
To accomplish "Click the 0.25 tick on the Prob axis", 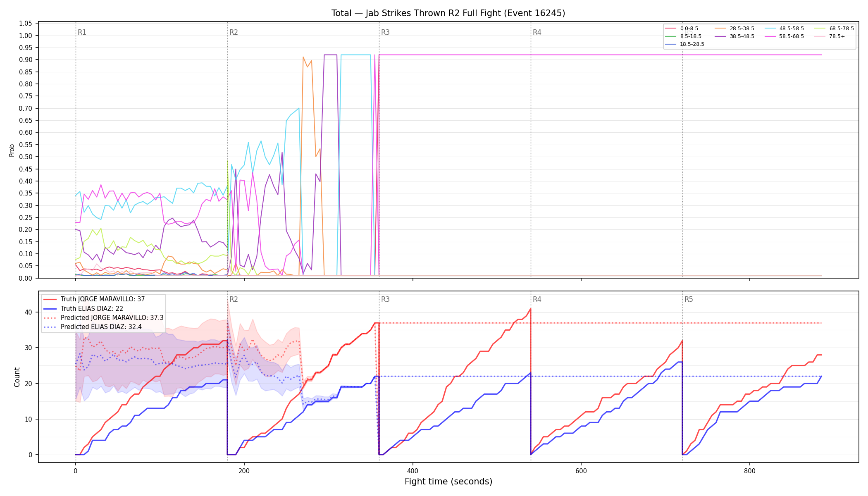I will pyautogui.click(x=26, y=218).
